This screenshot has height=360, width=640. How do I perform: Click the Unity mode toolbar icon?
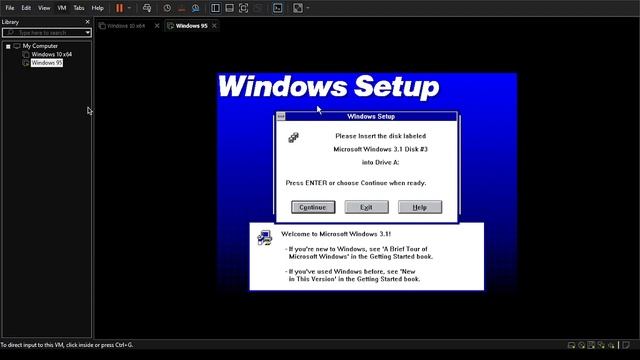click(x=258, y=8)
